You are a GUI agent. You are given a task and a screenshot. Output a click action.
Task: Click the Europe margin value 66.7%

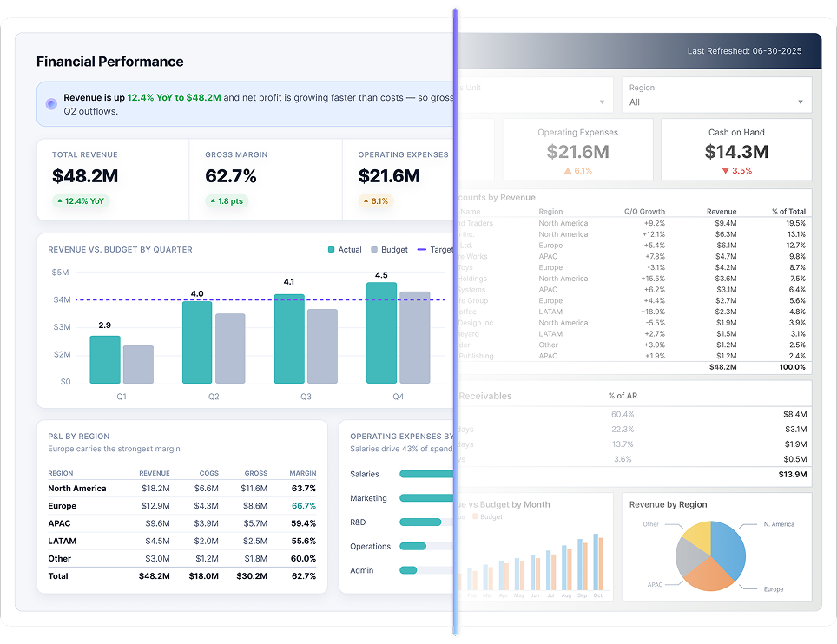304,506
